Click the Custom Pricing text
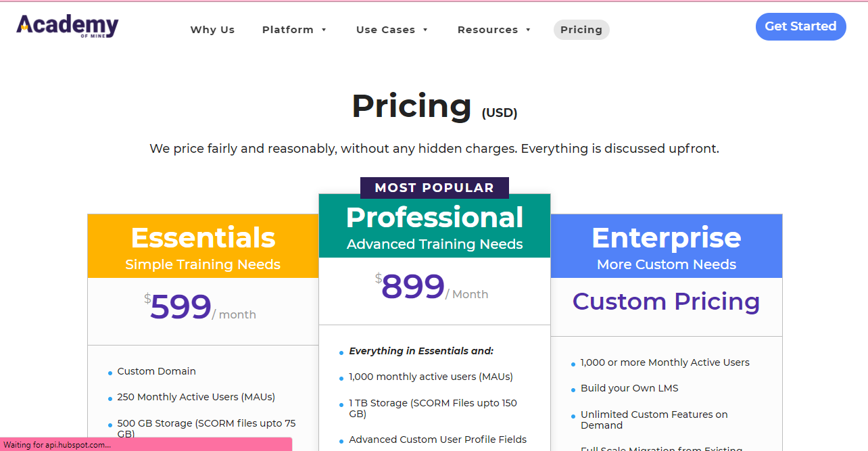 [667, 302]
